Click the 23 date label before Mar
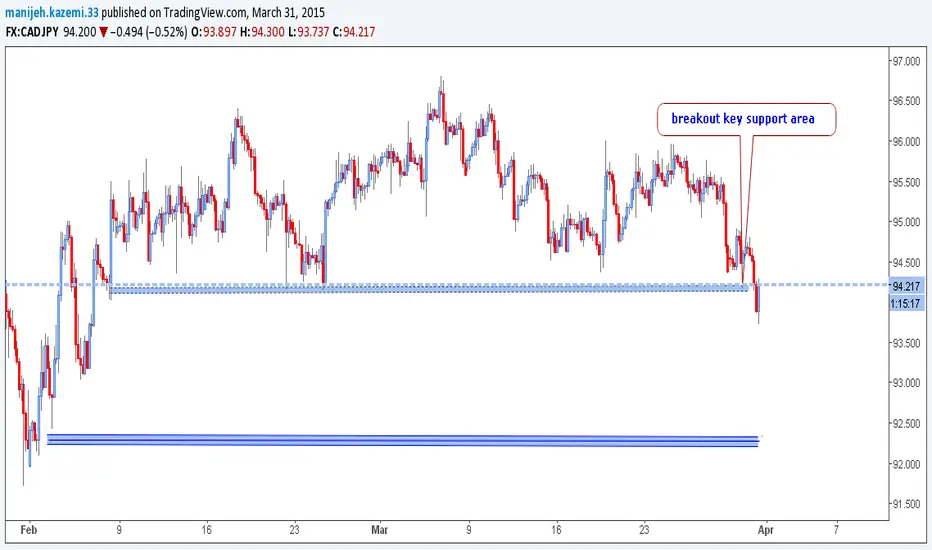 pyautogui.click(x=294, y=529)
